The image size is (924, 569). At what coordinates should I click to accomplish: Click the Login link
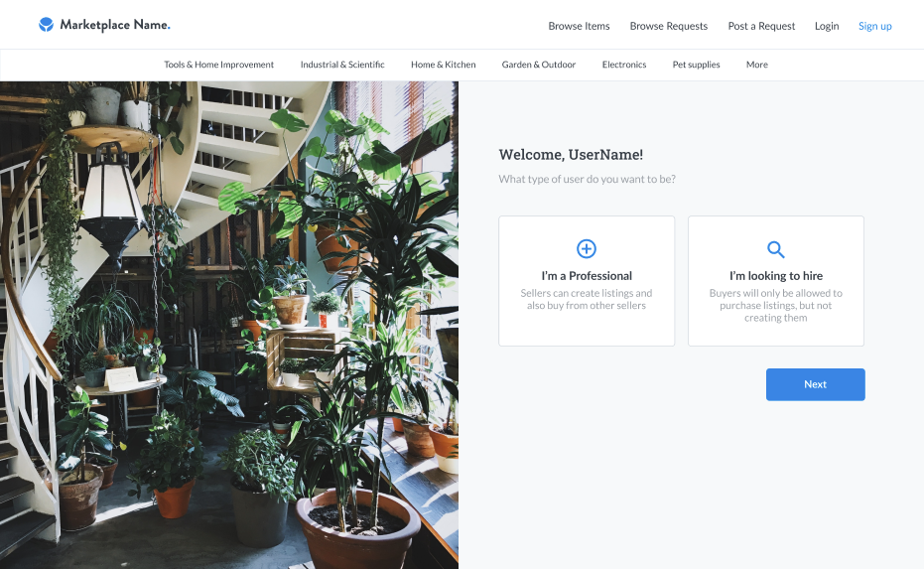click(826, 26)
